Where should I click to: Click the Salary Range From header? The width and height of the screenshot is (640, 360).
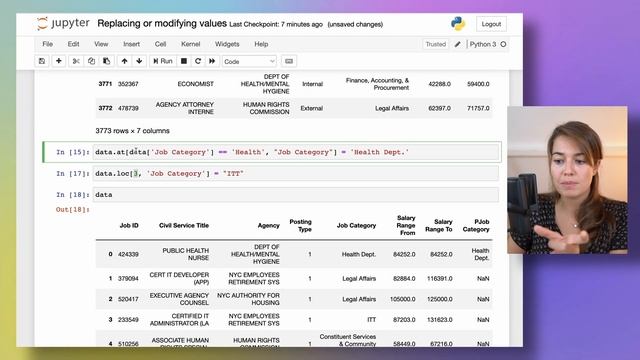(406, 225)
